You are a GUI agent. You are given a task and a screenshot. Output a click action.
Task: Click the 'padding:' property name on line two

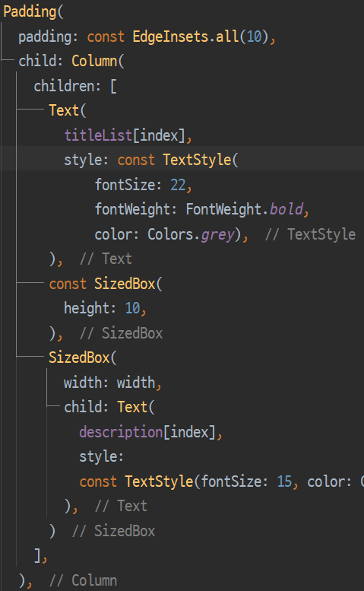tap(48, 37)
